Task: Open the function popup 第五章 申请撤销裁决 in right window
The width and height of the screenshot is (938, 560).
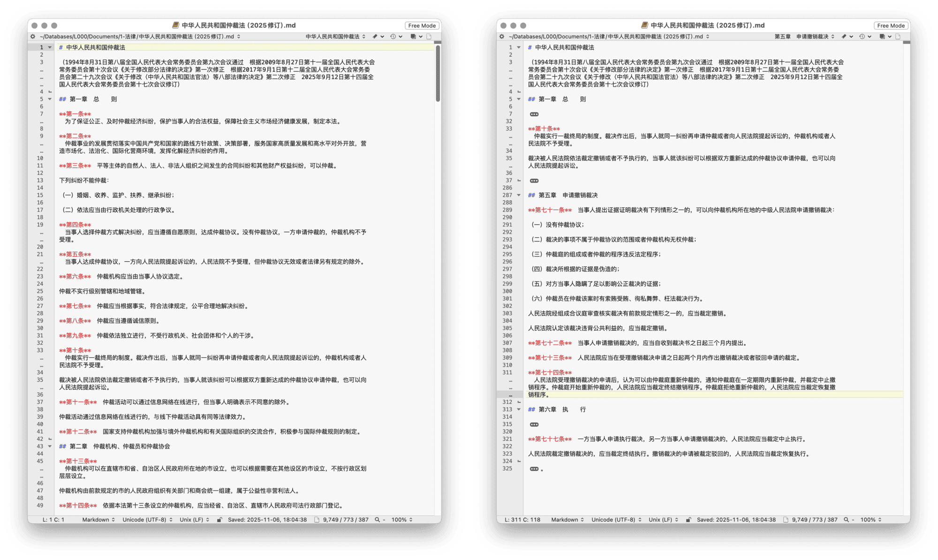Action: coord(804,37)
